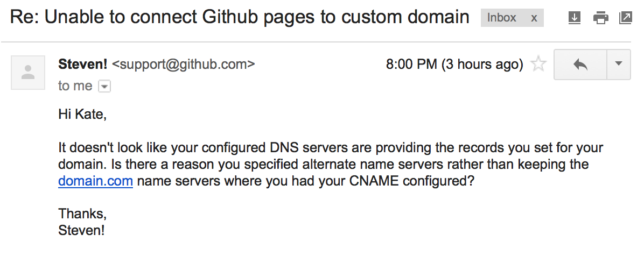The height and width of the screenshot is (256, 644).
Task: Reply to Steven's email
Action: [x=580, y=65]
